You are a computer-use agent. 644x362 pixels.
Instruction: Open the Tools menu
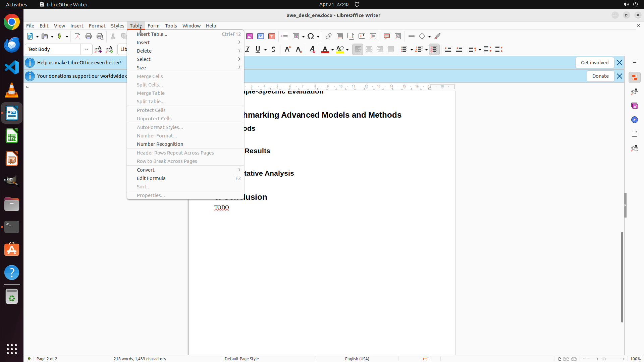pos(171,26)
